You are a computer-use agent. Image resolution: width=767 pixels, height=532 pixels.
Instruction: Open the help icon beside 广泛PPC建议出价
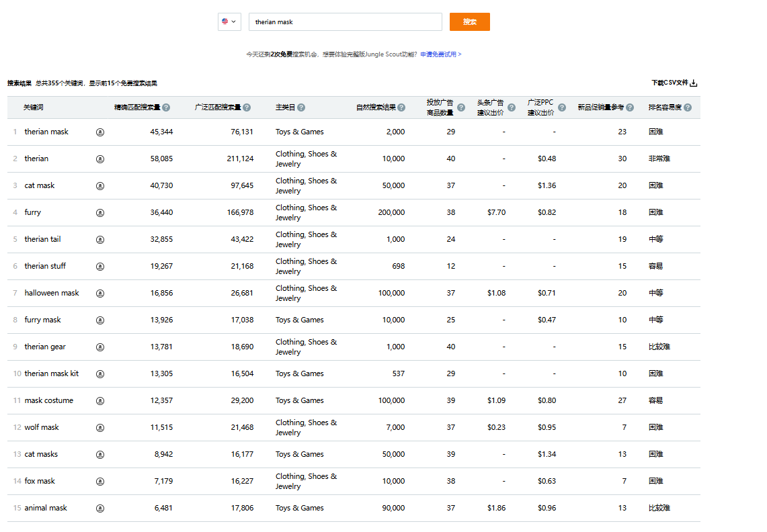562,107
